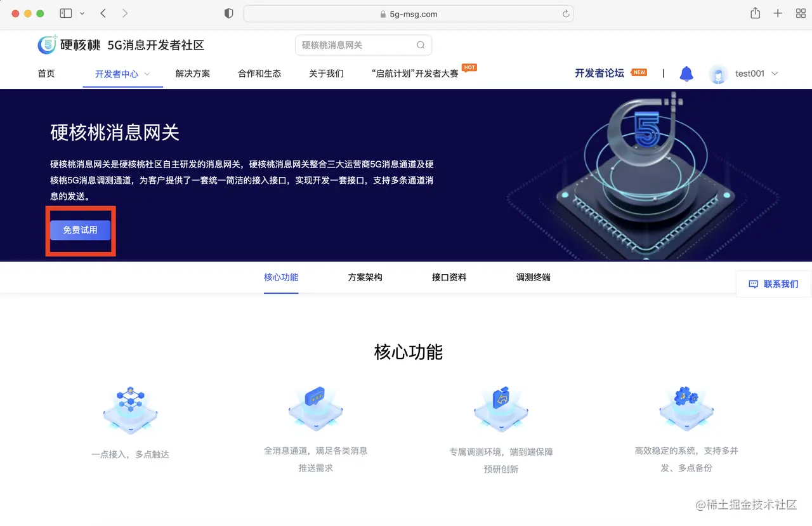This screenshot has width=812, height=526.
Task: Open the Safari share icon
Action: tap(755, 13)
